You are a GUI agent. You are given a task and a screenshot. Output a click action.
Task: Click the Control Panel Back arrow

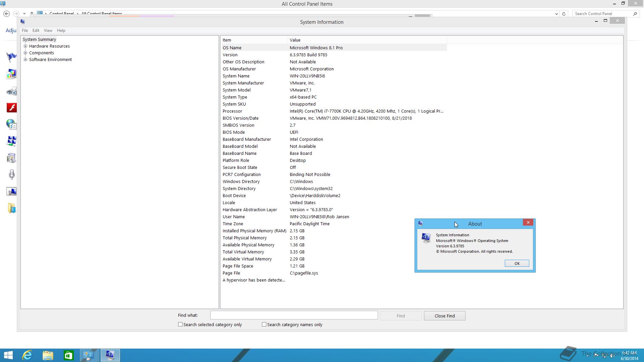(6, 14)
